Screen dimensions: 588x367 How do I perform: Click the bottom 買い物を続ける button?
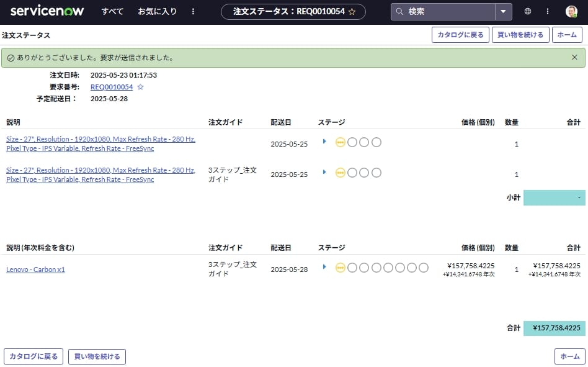click(x=97, y=356)
